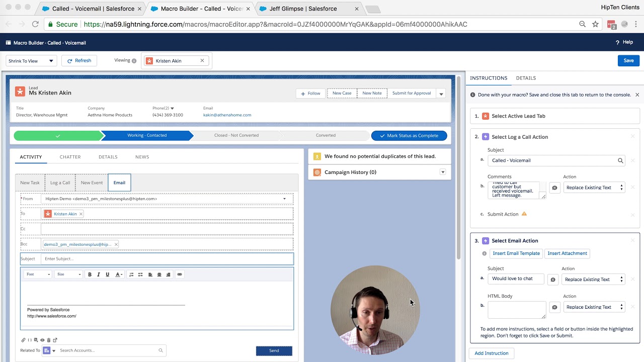This screenshot has width=644, height=362.
Task: Click the kakin@athenahome.com email link
Action: [227, 115]
